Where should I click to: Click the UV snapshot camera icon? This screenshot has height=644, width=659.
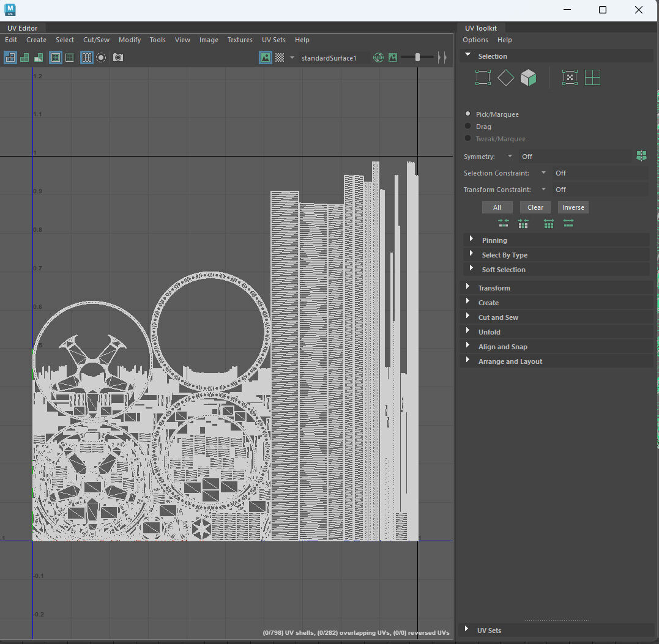[x=118, y=57]
